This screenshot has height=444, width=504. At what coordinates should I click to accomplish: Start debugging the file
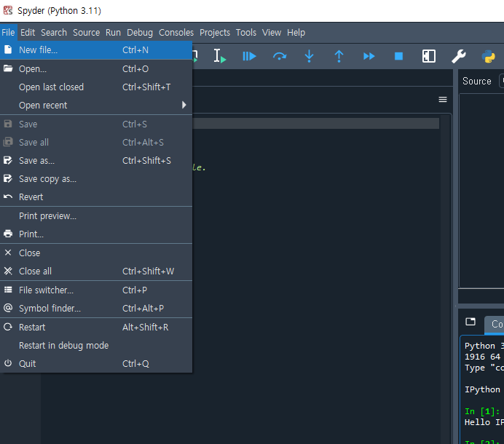point(249,56)
